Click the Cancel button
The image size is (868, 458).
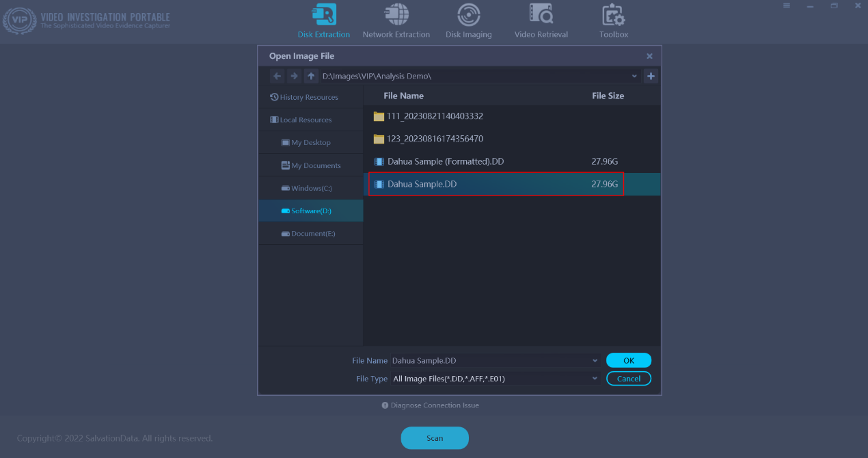tap(629, 378)
